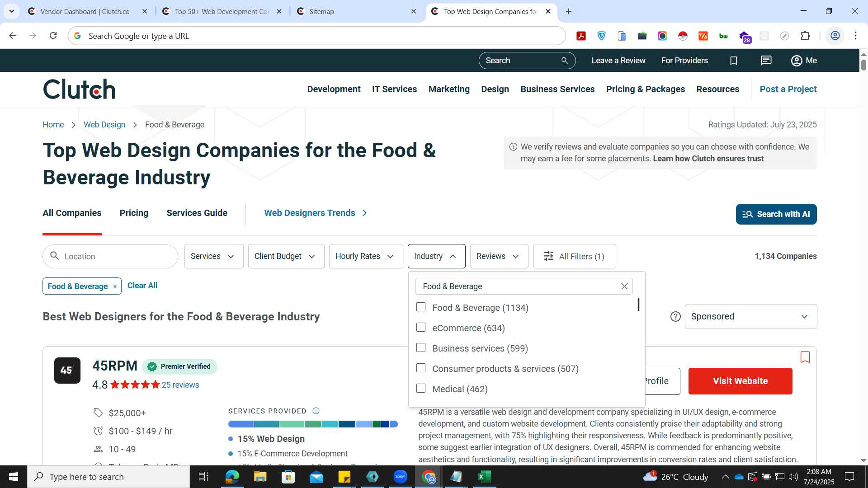868x488 pixels.
Task: Click the Services Provided info icon
Action: (x=316, y=411)
